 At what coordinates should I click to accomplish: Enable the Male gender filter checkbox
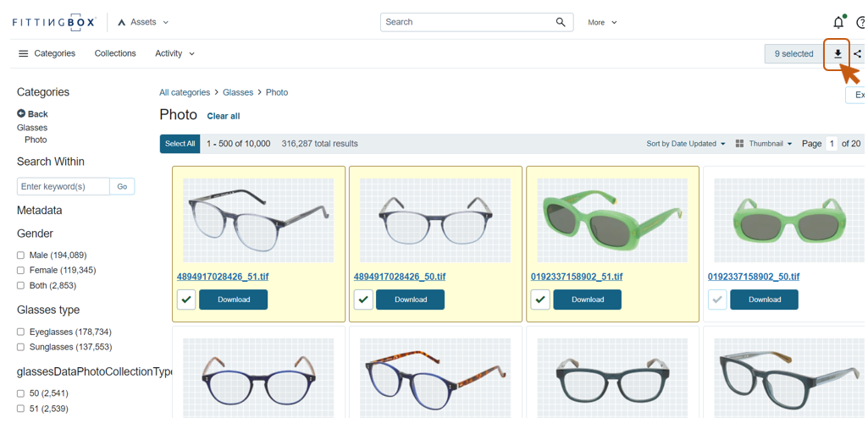tap(21, 255)
